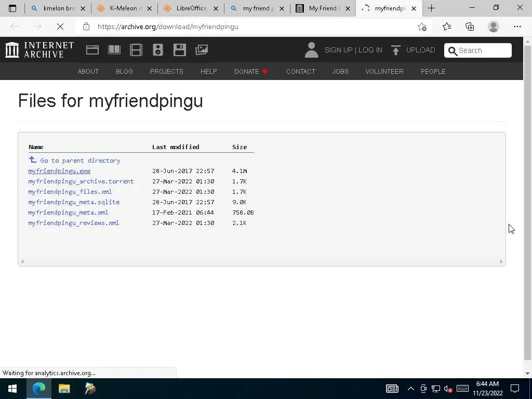
Task: Click the muted volume tray icon
Action: [448, 389]
